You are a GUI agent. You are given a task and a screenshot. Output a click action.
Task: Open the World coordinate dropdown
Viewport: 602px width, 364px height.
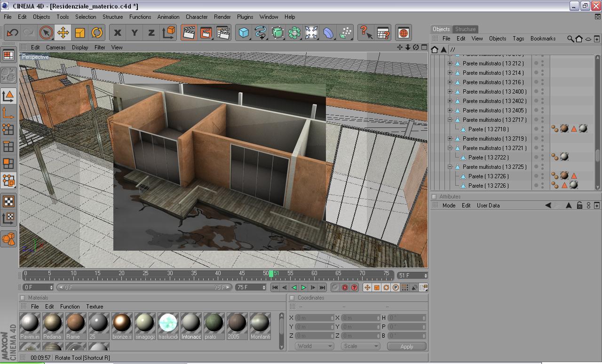tap(314, 346)
